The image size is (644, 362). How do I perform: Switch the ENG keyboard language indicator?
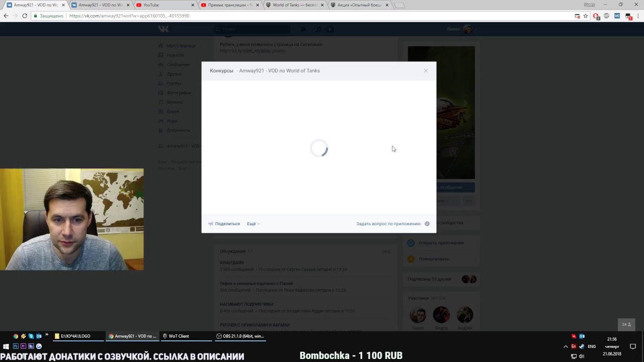[x=592, y=346]
